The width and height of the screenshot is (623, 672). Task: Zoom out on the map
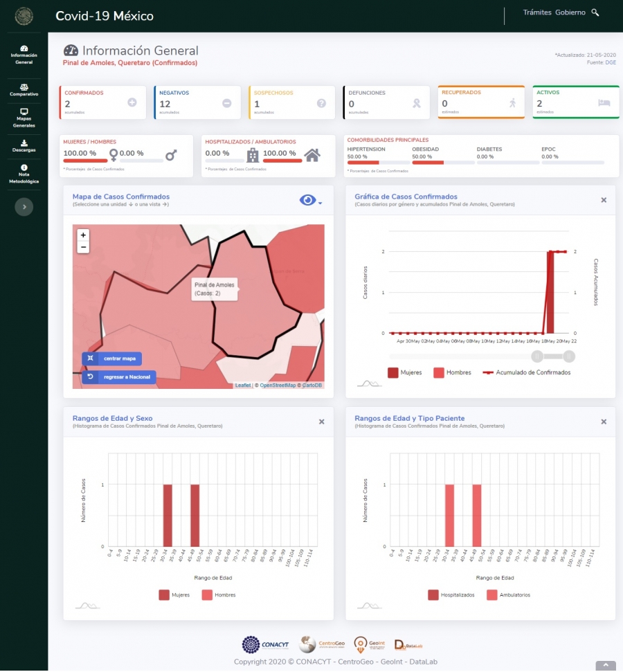pos(83,247)
